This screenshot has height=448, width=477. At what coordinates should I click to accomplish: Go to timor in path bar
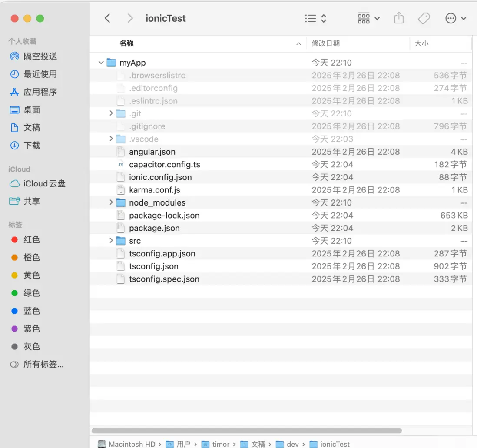click(215, 444)
